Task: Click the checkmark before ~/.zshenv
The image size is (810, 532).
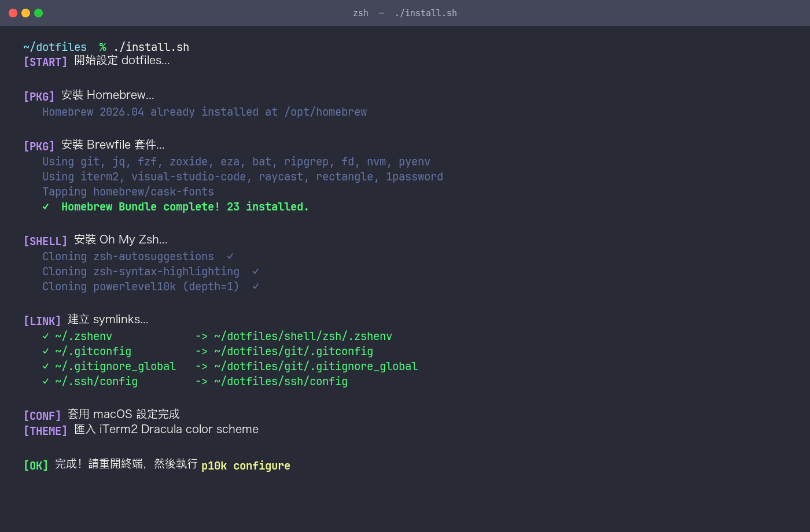Action: point(46,336)
